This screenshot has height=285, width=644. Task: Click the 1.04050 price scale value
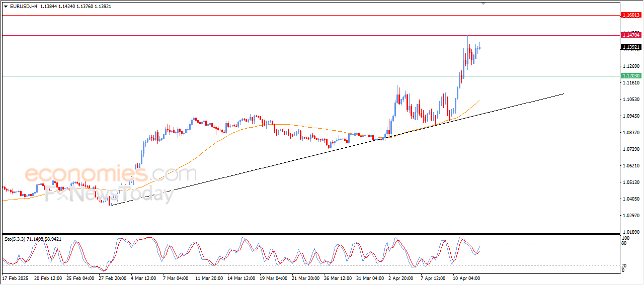click(x=631, y=199)
